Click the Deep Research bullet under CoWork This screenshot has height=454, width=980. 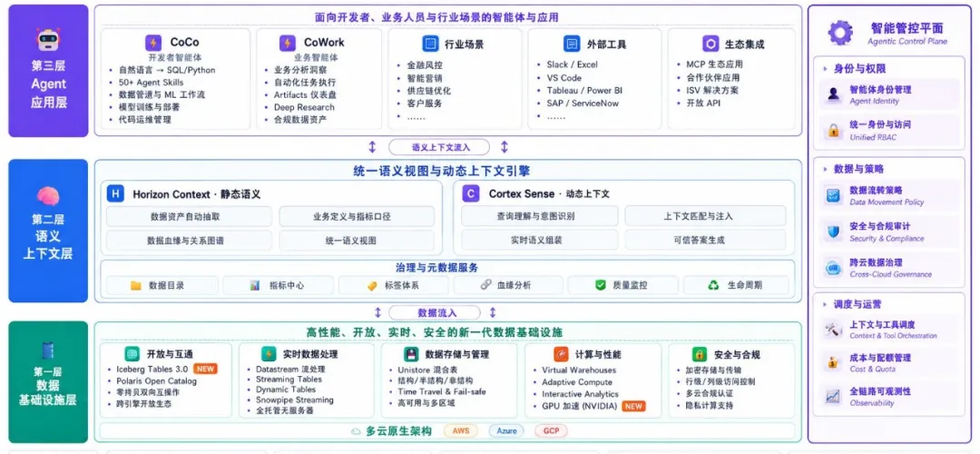[x=304, y=107]
